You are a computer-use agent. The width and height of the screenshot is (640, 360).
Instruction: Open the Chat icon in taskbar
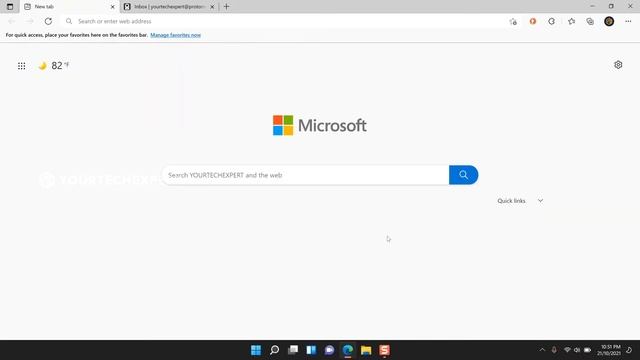tap(329, 350)
